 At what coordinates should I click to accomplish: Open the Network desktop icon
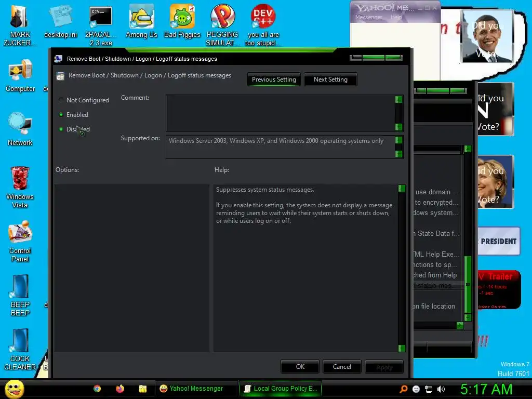pos(20,129)
